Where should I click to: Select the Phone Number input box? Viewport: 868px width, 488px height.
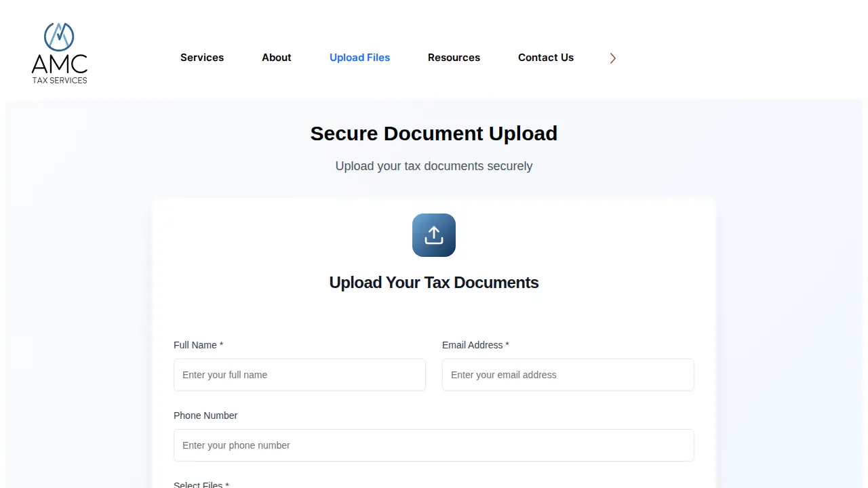[x=434, y=445]
